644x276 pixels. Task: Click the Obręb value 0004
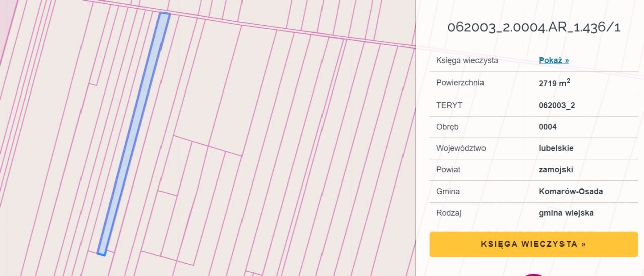click(547, 127)
